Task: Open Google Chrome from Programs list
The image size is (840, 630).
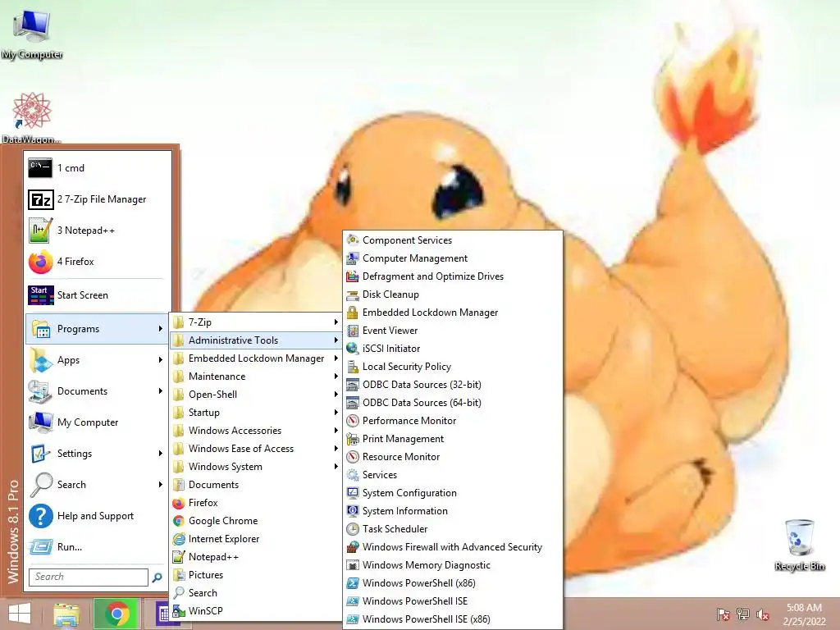Action: (256, 521)
